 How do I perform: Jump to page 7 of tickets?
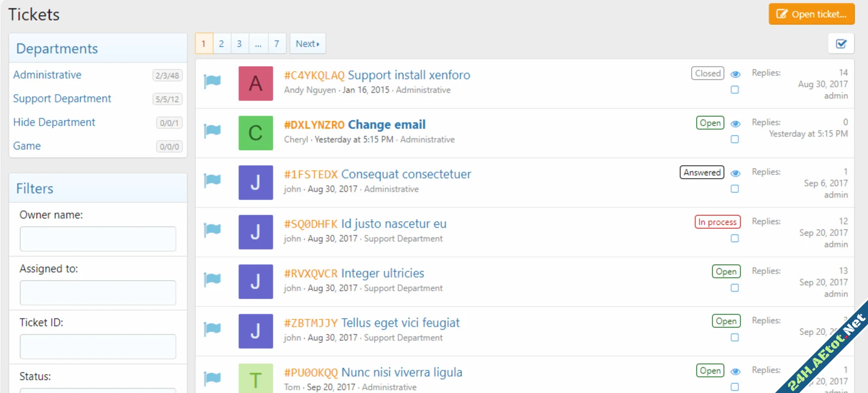pos(276,44)
